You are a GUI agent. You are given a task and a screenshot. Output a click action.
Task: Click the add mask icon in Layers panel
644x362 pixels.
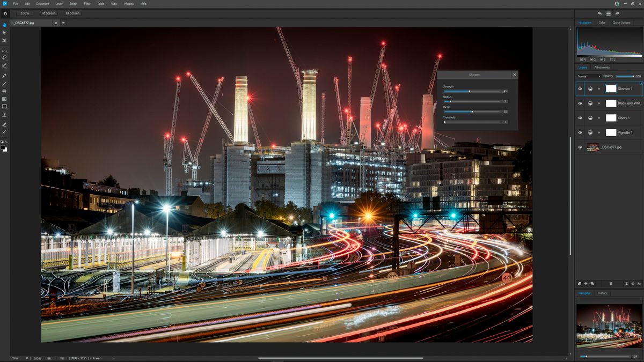580,284
